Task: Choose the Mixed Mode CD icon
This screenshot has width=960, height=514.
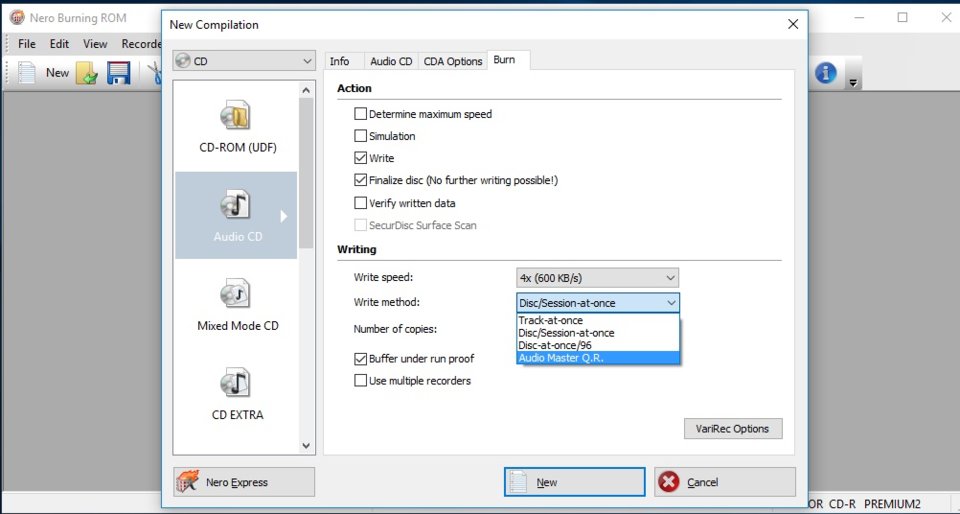Action: click(235, 293)
